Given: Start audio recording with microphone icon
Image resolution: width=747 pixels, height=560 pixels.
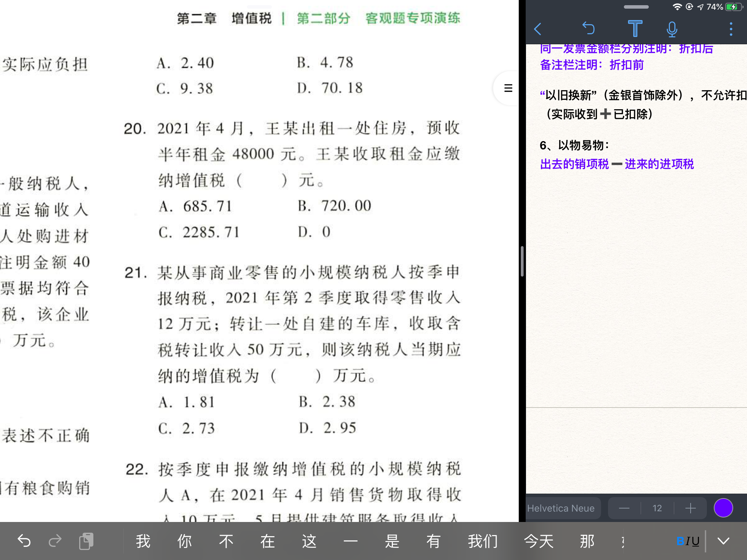Looking at the screenshot, I should [672, 29].
